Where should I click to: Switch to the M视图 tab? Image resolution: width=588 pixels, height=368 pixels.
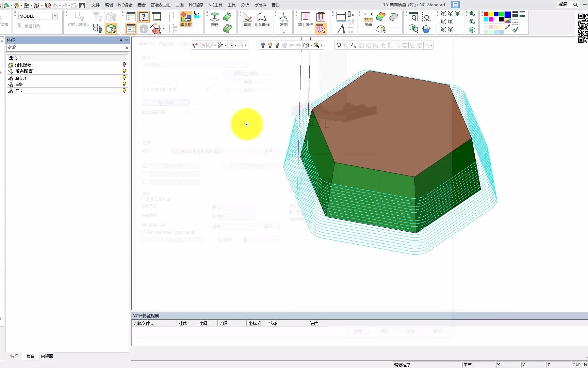[x=47, y=356]
